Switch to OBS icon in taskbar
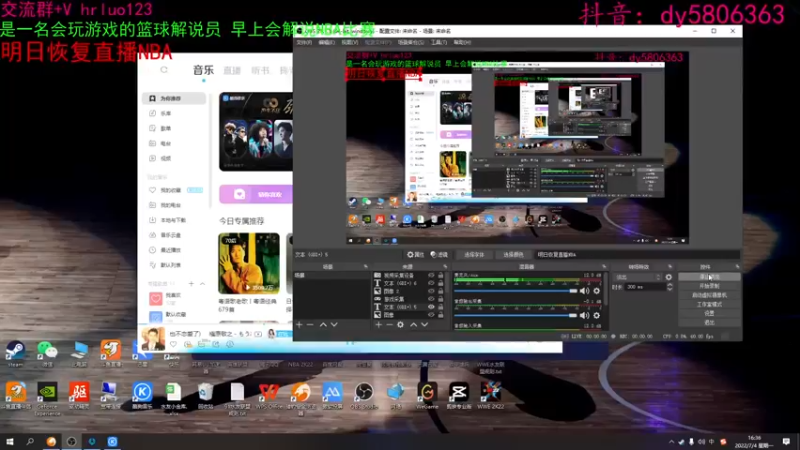800x450 pixels. (x=71, y=442)
